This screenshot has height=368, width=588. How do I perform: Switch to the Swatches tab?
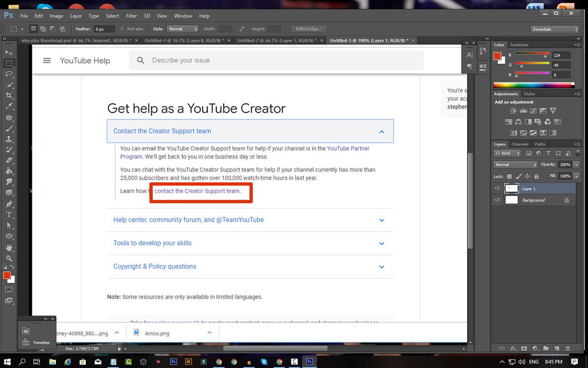pos(519,45)
